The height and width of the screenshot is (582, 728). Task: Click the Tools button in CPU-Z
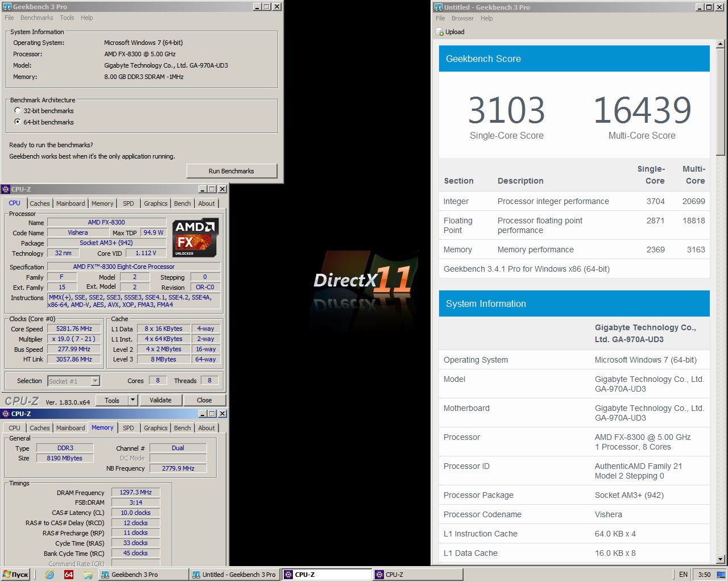tap(112, 400)
